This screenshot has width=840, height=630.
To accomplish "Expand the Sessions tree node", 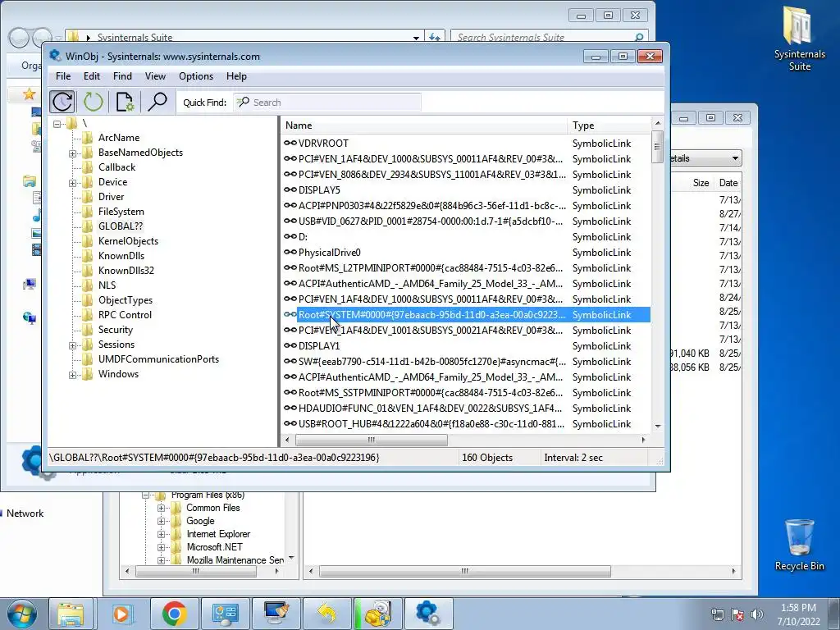I will point(72,345).
